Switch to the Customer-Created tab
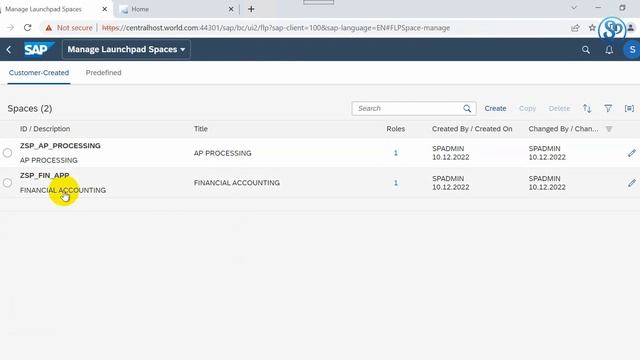This screenshot has width=640, height=360. coord(39,73)
